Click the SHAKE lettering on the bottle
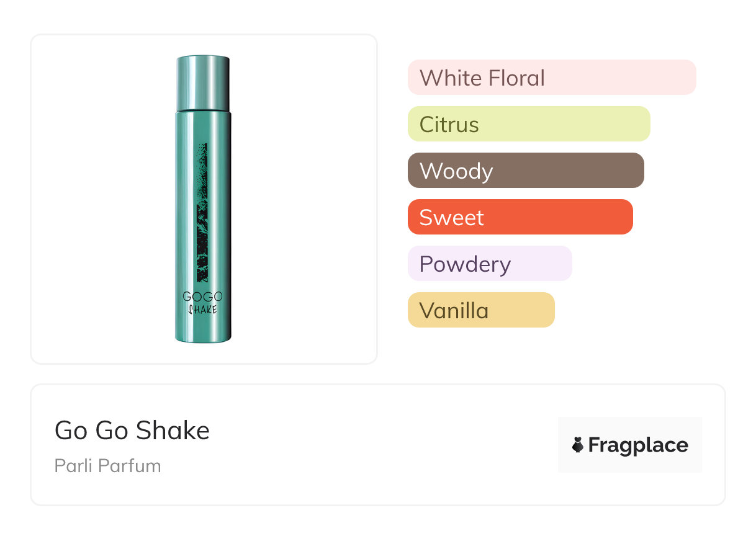Viewport: 756px width, 536px height. click(203, 308)
